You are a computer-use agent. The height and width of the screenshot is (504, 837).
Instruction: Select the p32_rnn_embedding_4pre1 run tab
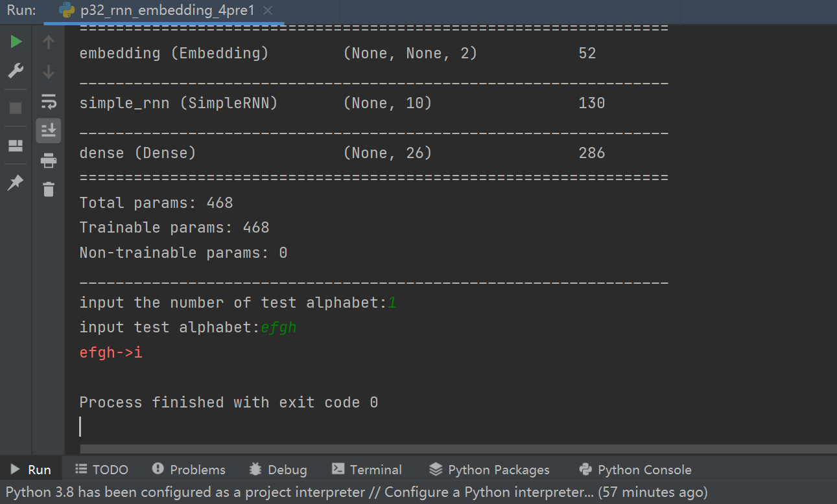pyautogui.click(x=167, y=11)
